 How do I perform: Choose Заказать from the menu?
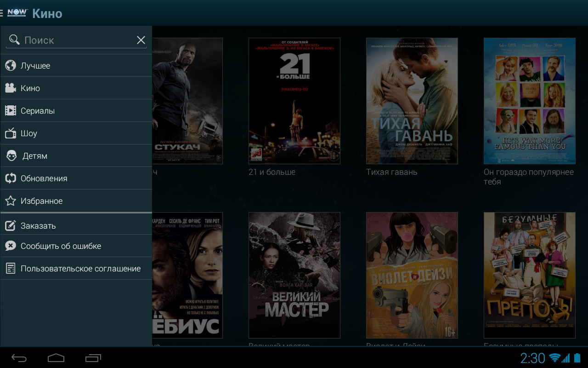click(76, 224)
